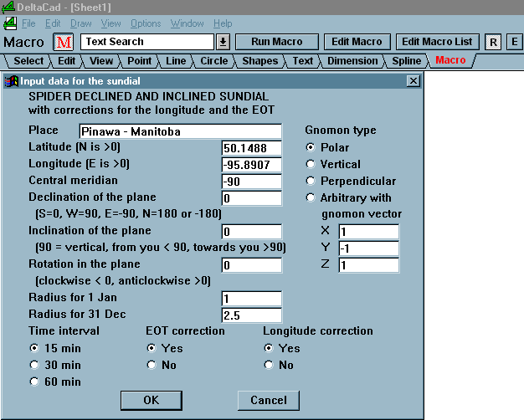Click the Edit Macro List button

pos(437,42)
